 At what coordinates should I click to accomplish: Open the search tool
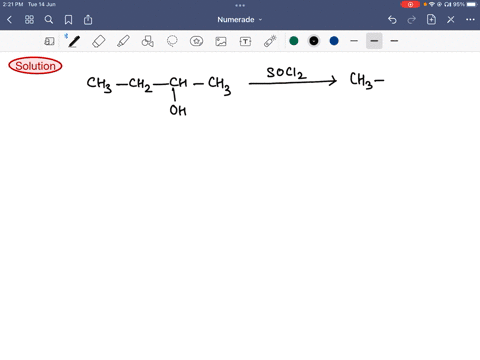click(x=49, y=20)
